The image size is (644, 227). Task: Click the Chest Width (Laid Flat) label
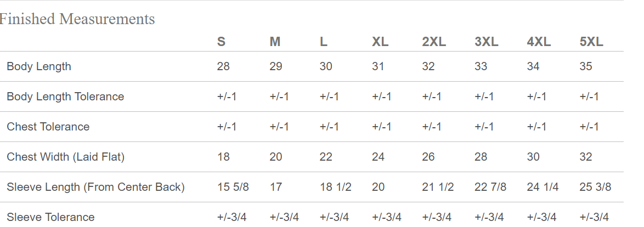[x=66, y=157]
